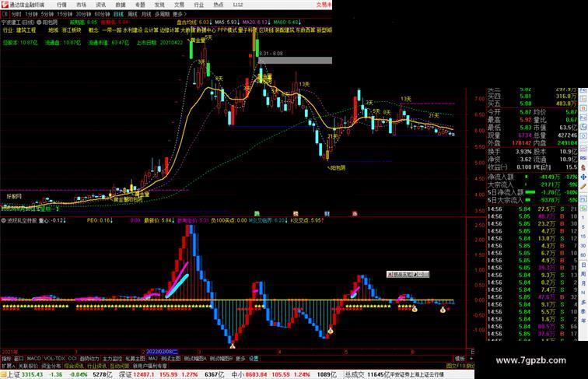Select the 年 sidebar shortcut
Viewport: 588px width, 379px height.
583,321
